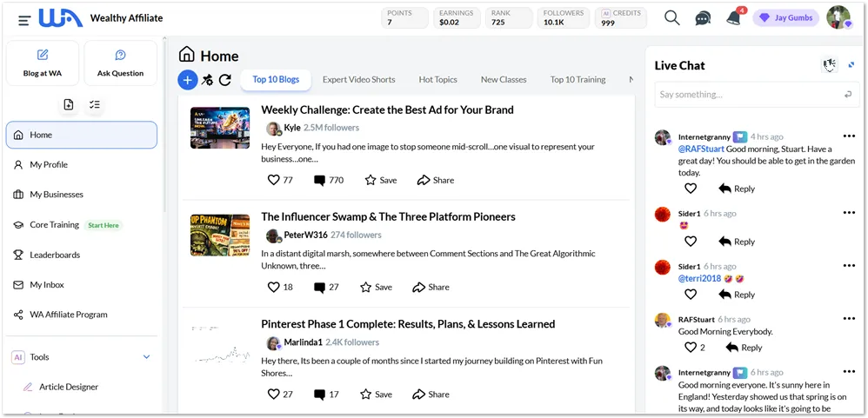Save The Influencer Swamp post

[376, 288]
